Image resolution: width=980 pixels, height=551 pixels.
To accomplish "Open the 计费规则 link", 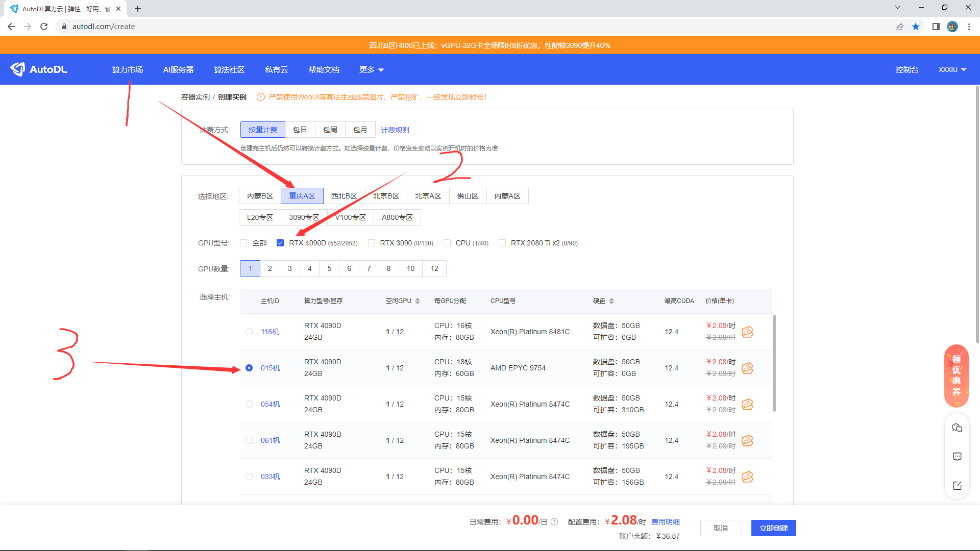I will point(395,130).
